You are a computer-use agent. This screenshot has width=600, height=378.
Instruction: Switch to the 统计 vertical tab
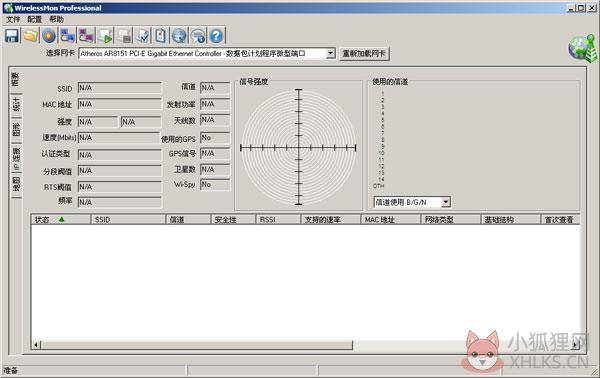[16, 104]
